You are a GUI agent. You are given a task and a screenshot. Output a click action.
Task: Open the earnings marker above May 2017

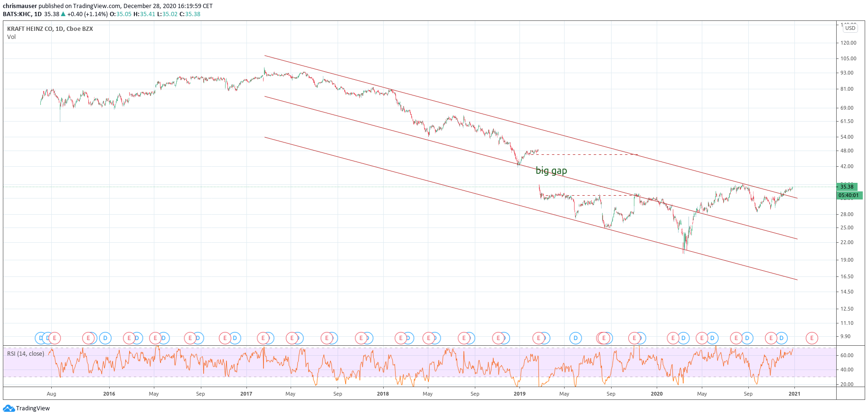point(292,338)
